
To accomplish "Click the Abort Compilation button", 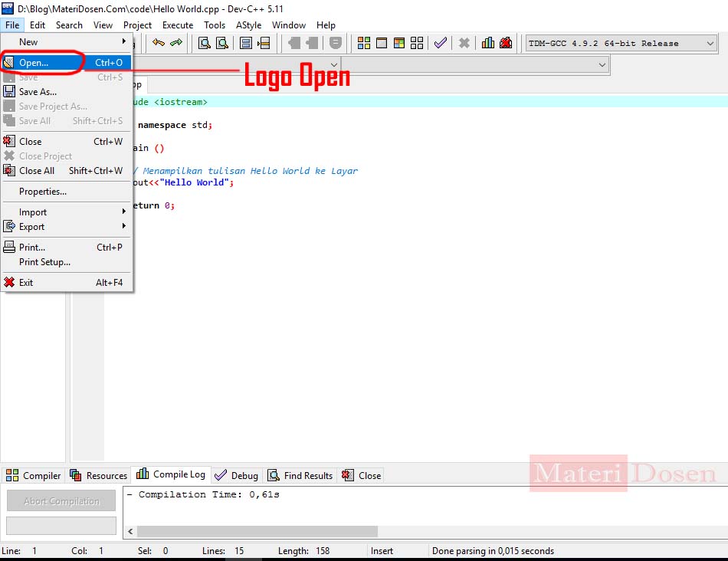I will point(61,500).
